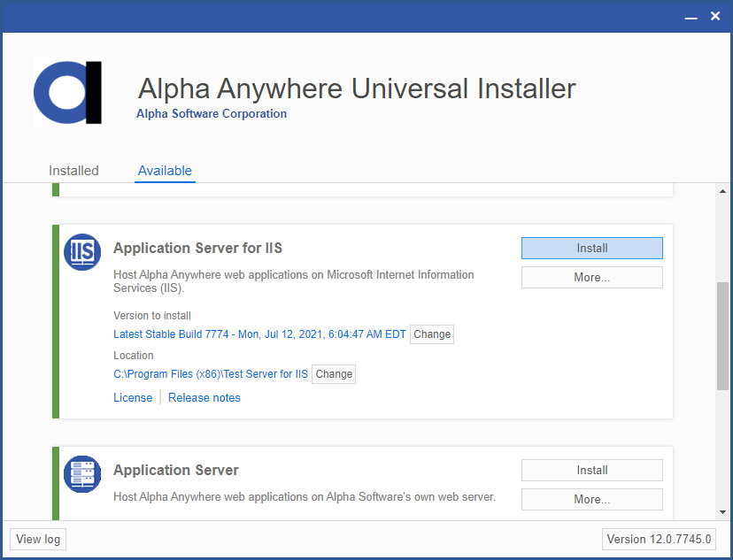Screen dimensions: 733x560
Task: Click the Alpha Anywhere logo icon
Action: (x=68, y=93)
